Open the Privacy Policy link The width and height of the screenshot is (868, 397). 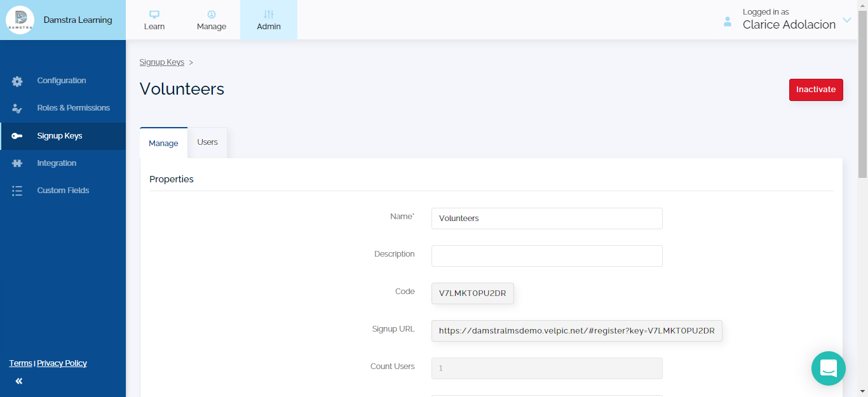(x=62, y=363)
